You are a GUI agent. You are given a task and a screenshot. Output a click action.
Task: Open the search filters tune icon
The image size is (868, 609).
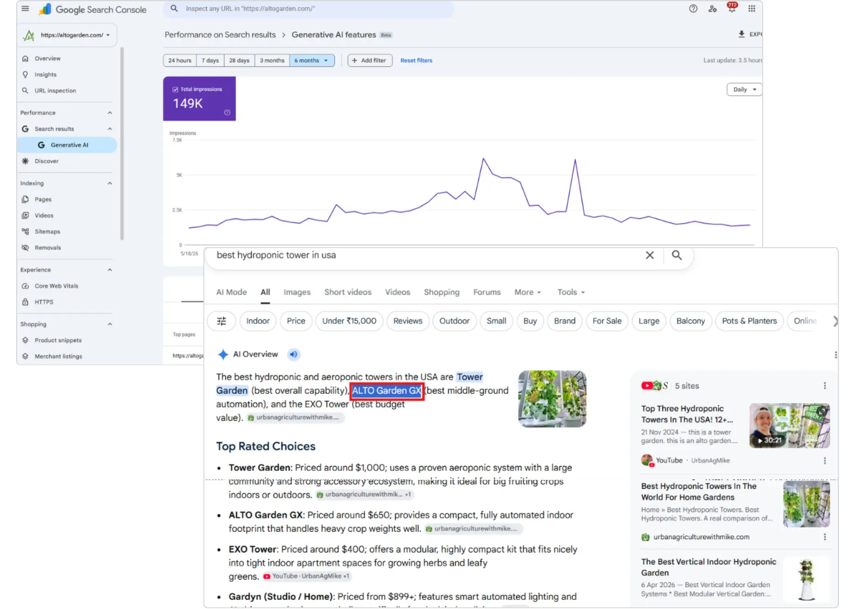pos(221,321)
